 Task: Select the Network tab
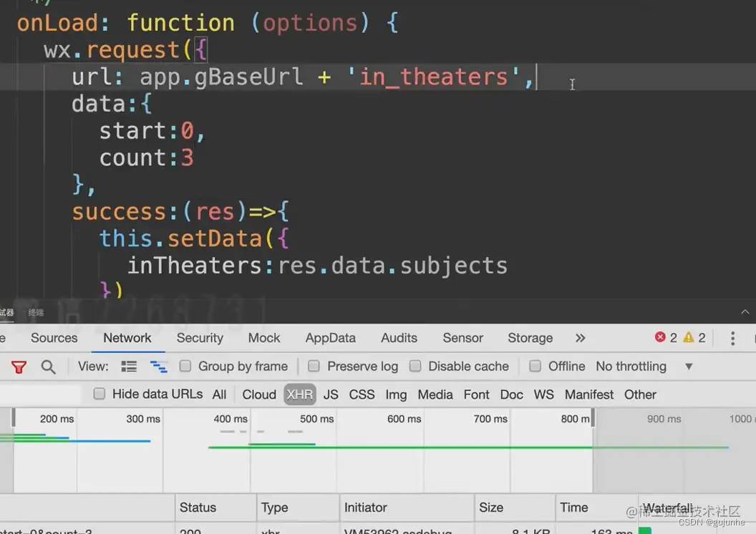[127, 338]
